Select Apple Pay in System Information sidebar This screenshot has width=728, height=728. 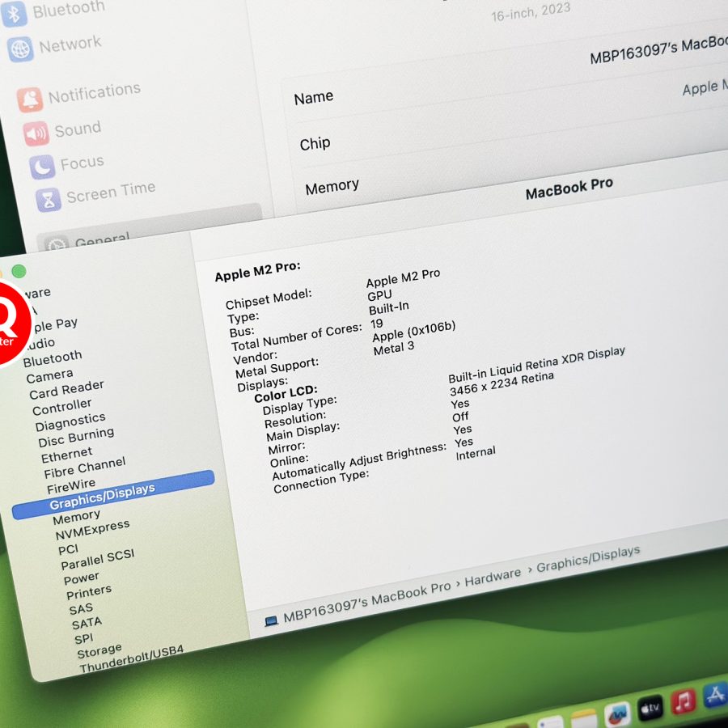click(55, 324)
